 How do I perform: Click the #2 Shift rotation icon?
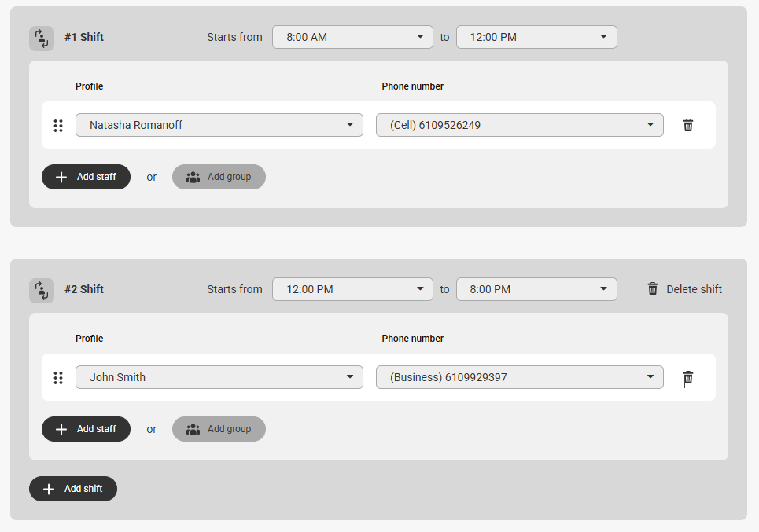pos(42,291)
